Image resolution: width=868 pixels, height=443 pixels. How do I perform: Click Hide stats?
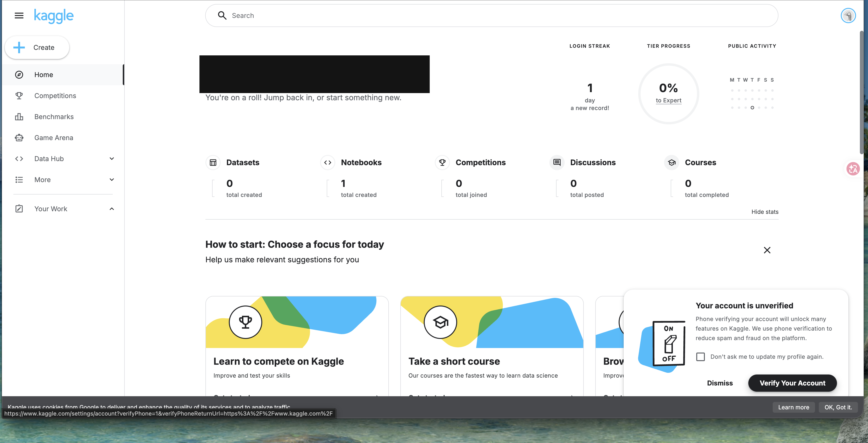(765, 212)
